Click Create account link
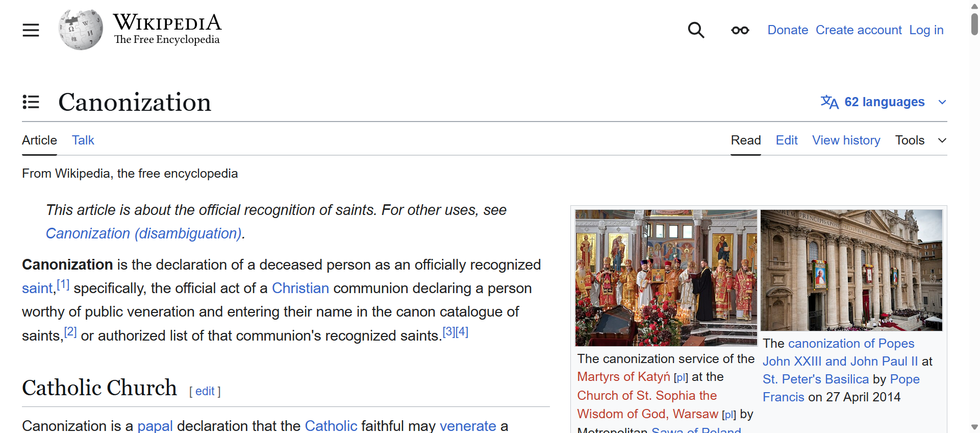The width and height of the screenshot is (980, 433). pyautogui.click(x=859, y=30)
